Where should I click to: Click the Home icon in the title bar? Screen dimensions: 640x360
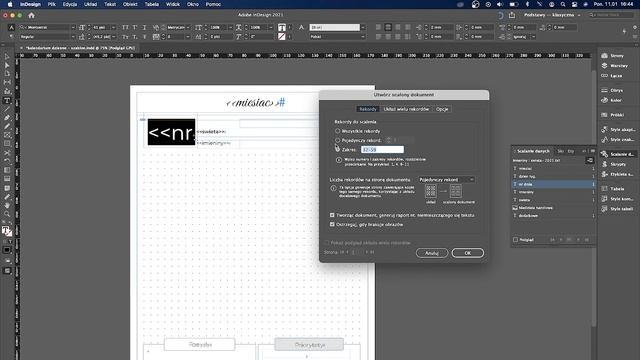(x=31, y=15)
